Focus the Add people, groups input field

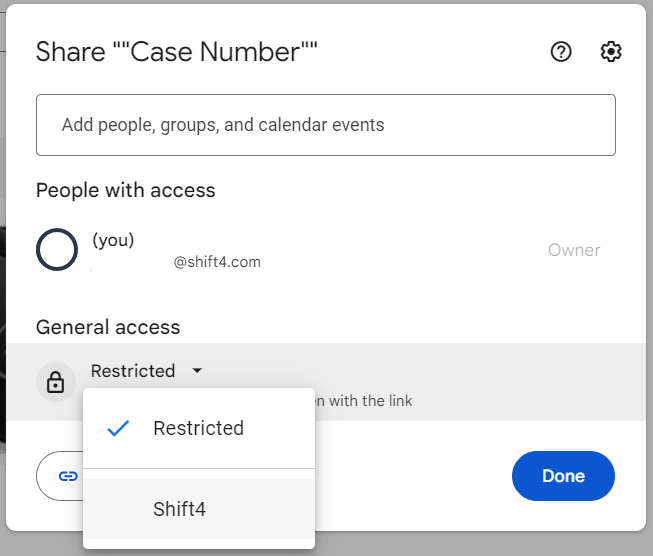(x=325, y=125)
